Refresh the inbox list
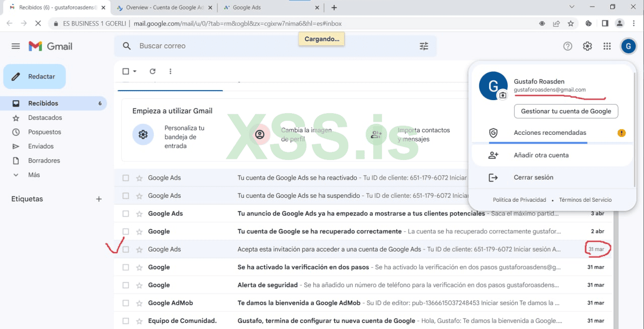Image resolution: width=644 pixels, height=329 pixels. pyautogui.click(x=152, y=71)
